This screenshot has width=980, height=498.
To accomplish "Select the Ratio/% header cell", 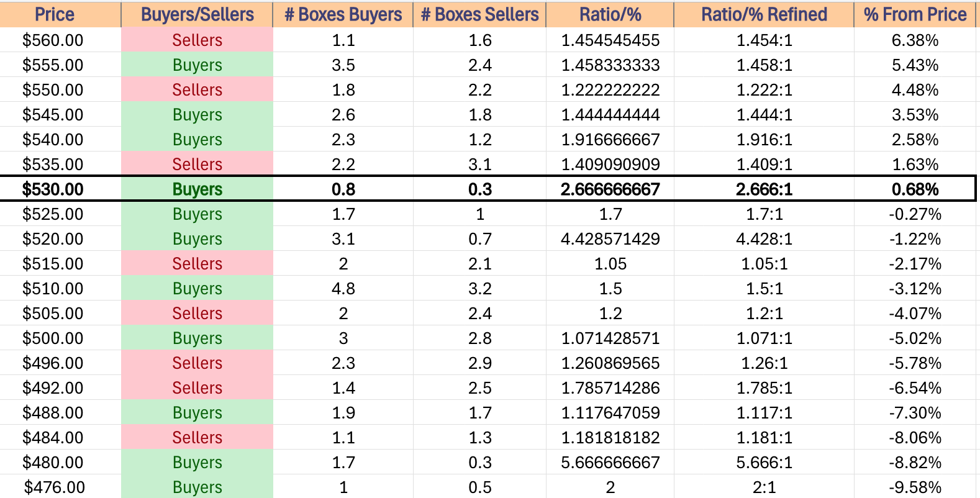I will pos(610,14).
